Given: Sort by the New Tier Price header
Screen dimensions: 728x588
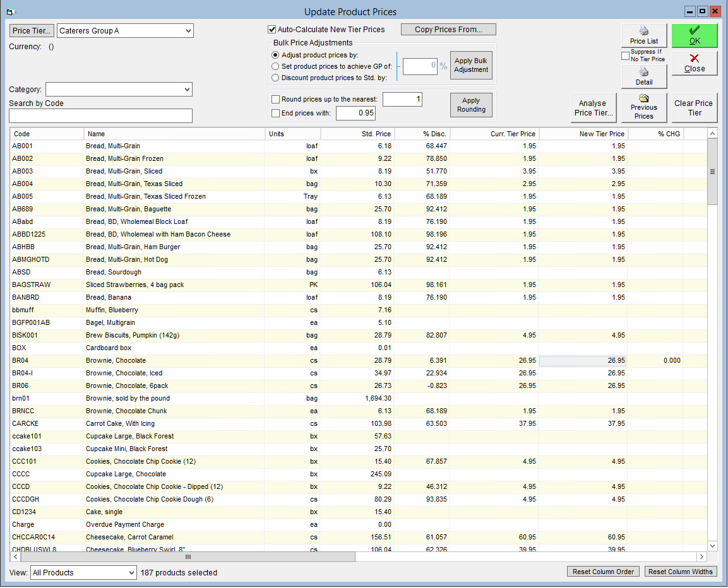Looking at the screenshot, I should coord(583,134).
